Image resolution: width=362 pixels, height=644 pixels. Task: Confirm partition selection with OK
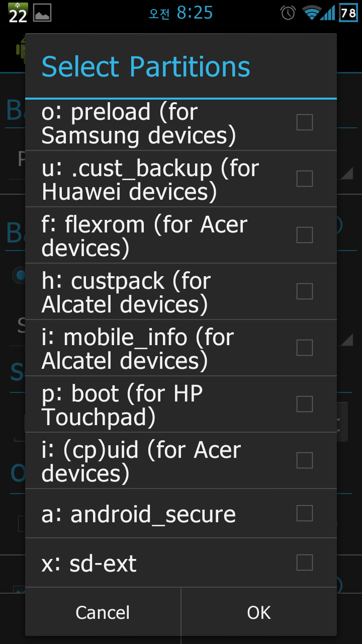click(259, 612)
